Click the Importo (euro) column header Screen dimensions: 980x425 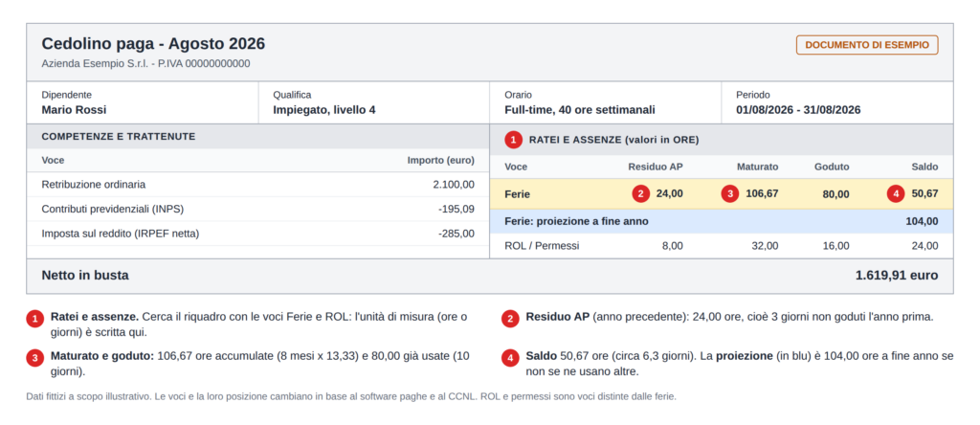(x=440, y=161)
